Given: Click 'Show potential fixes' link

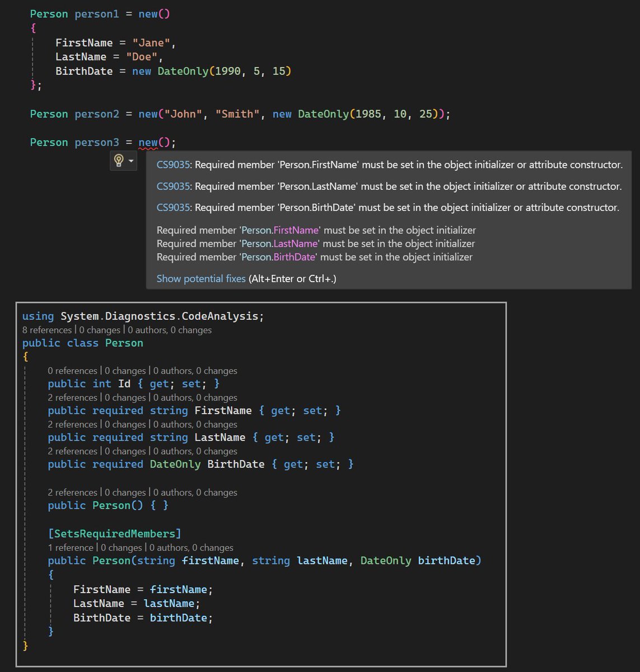Looking at the screenshot, I should click(201, 278).
